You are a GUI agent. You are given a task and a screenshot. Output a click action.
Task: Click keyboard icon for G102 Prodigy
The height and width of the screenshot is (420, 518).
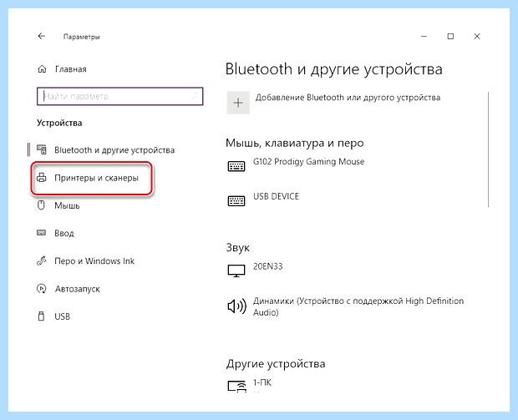click(236, 166)
